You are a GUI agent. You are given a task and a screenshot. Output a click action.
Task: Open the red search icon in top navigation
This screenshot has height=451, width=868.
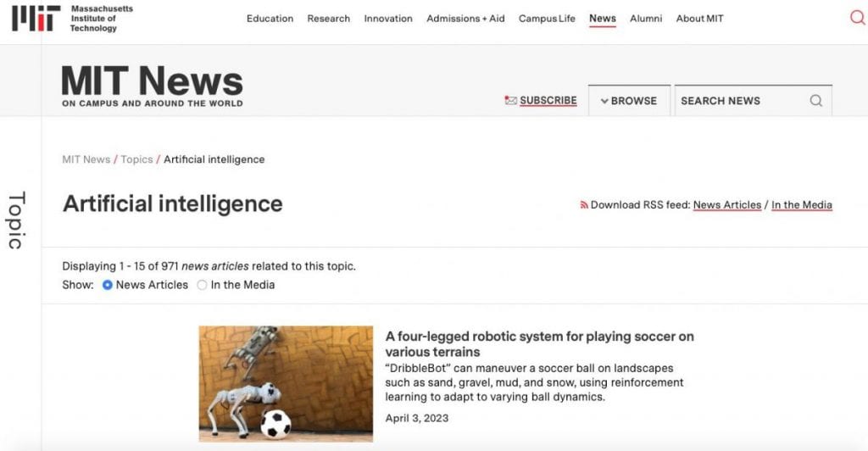[858, 19]
